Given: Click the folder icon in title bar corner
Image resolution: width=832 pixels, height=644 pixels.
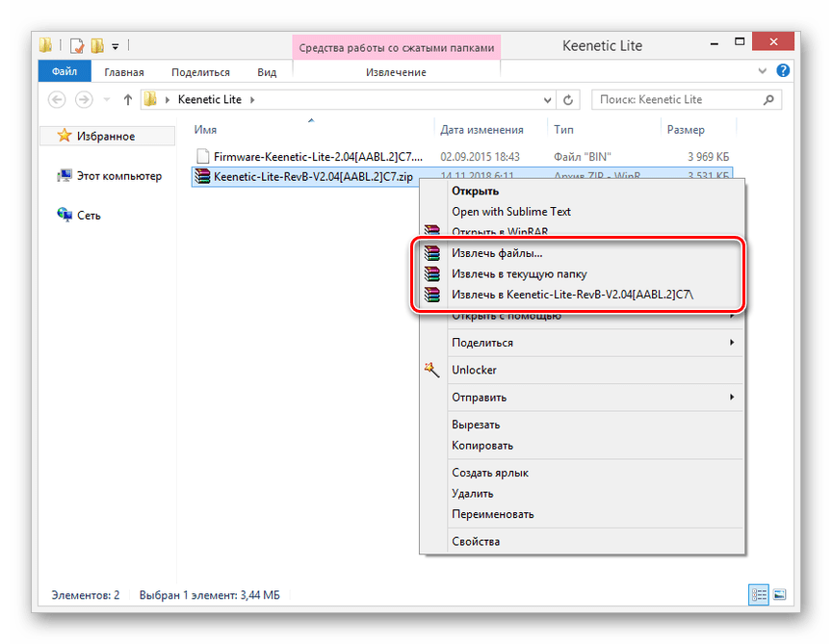Looking at the screenshot, I should 46,45.
